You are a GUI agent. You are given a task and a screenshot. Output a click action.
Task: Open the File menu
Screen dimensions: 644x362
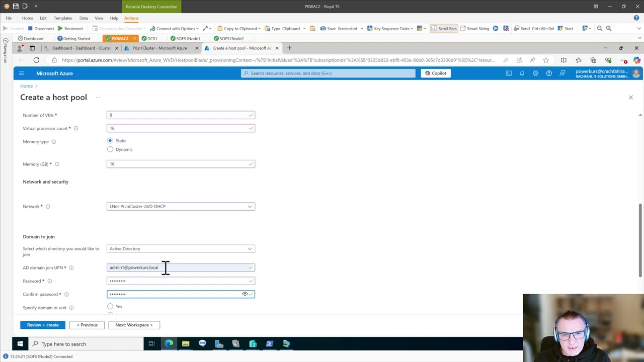point(9,18)
